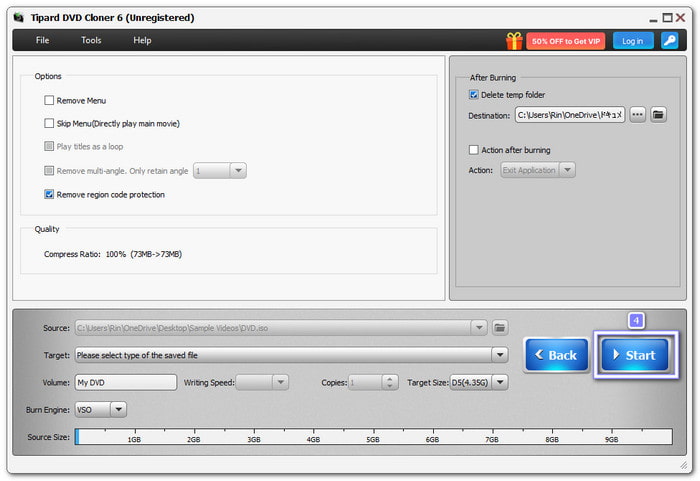Viewport: 700px width, 481px height.
Task: Open source file folder icon
Action: 500,328
